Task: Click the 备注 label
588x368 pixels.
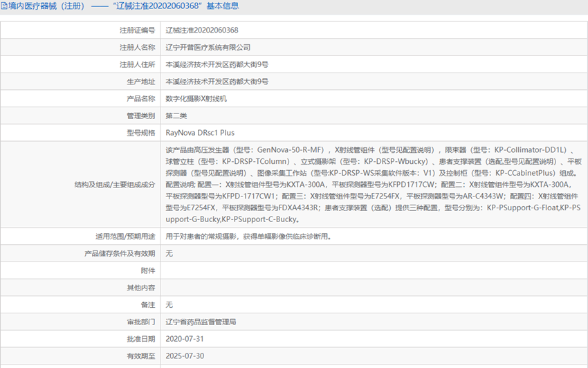Action: [x=148, y=304]
